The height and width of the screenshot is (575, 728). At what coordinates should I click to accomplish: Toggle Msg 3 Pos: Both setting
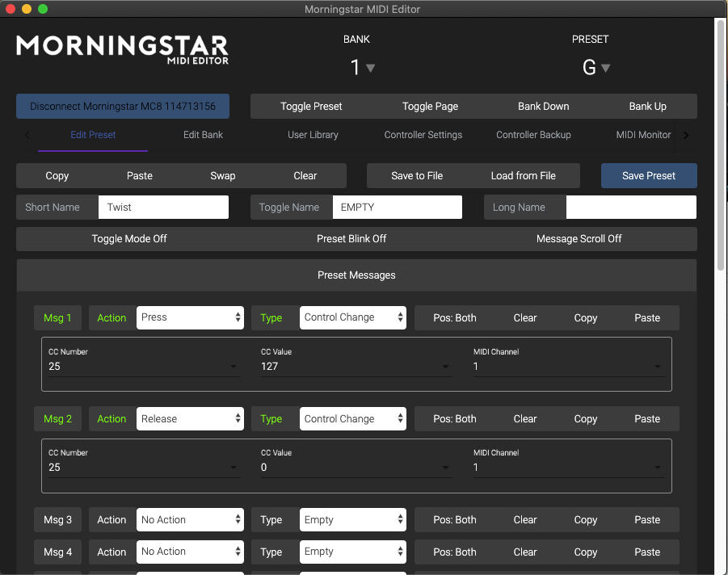tap(455, 520)
